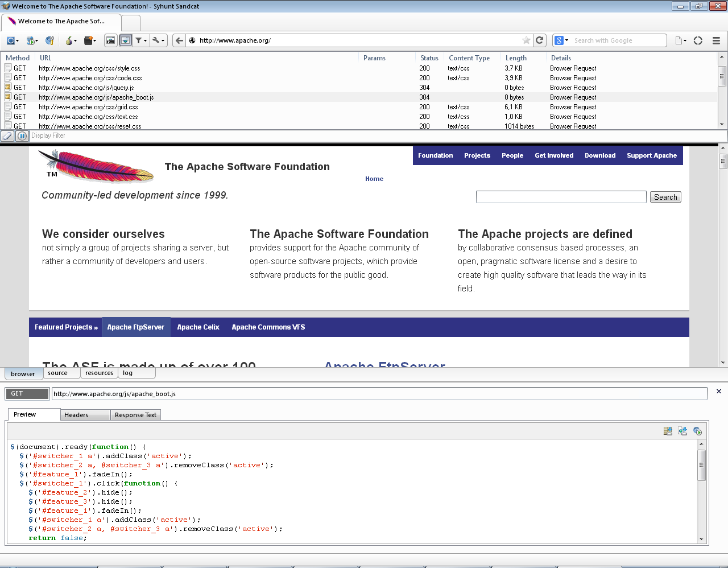Sort requests by the Method column header
728x568 pixels.
pyautogui.click(x=18, y=58)
